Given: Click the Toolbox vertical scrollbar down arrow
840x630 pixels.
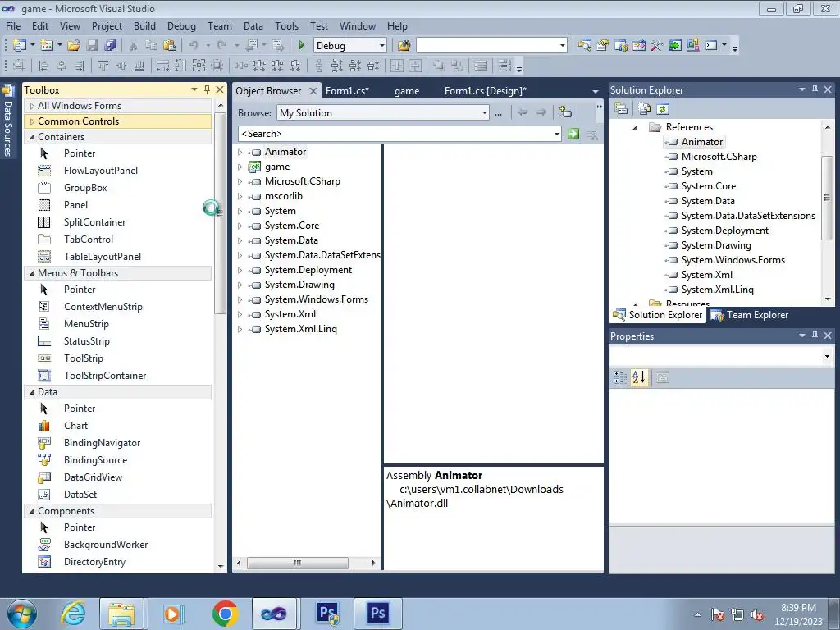Looking at the screenshot, I should pyautogui.click(x=221, y=567).
